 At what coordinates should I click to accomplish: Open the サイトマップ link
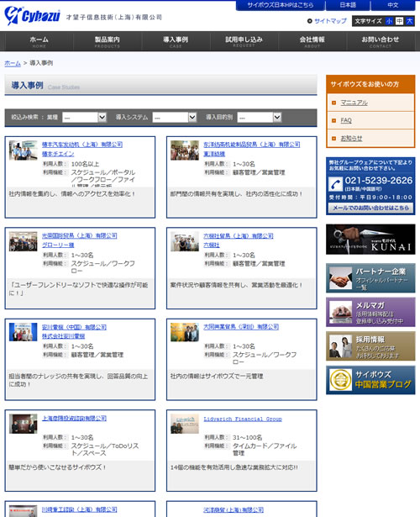pyautogui.click(x=330, y=21)
